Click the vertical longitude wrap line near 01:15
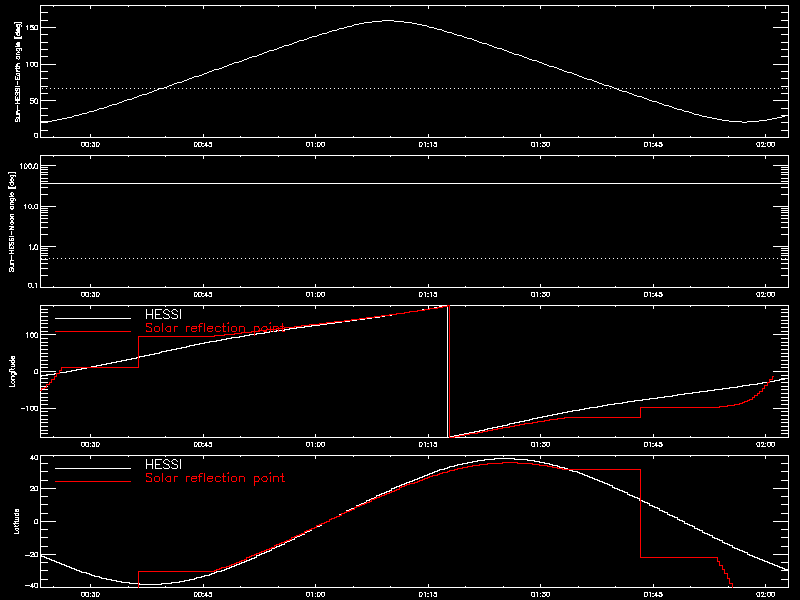 [448, 371]
